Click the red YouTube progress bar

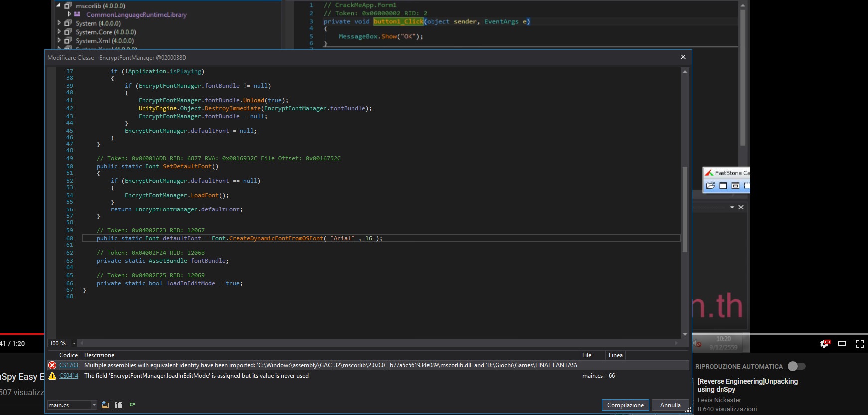pyautogui.click(x=22, y=334)
